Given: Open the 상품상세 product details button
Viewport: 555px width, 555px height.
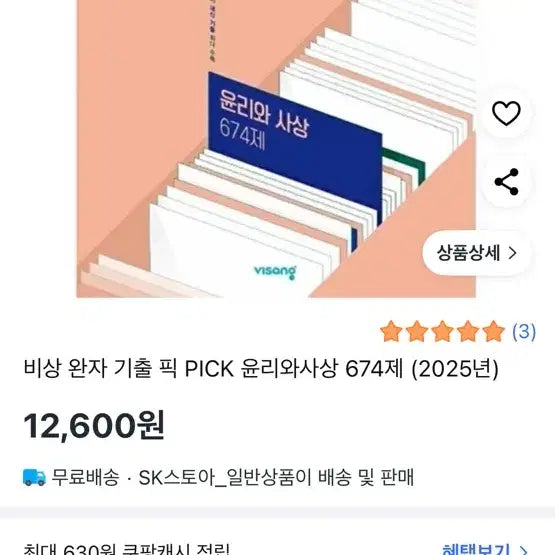Looking at the screenshot, I should 476,253.
